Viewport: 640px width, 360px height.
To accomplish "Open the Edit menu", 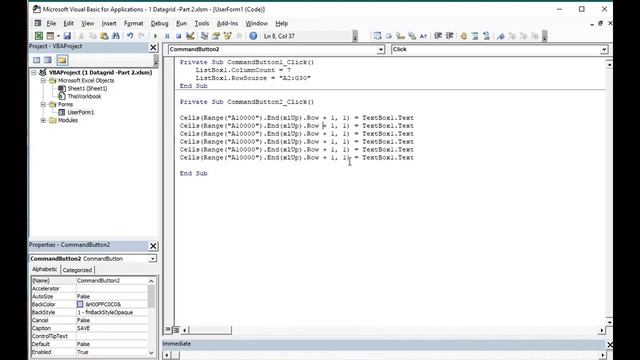I will (x=68, y=23).
